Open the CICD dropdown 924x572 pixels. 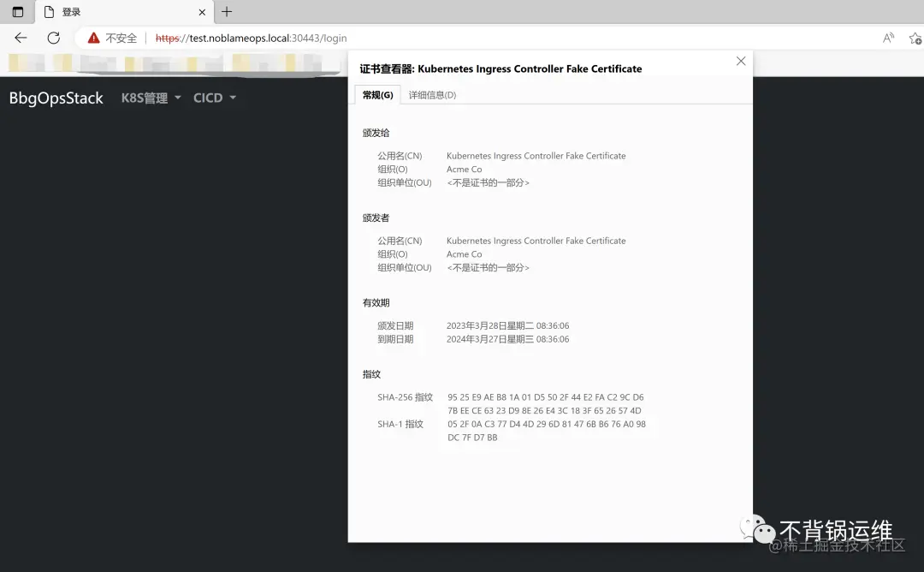point(208,98)
